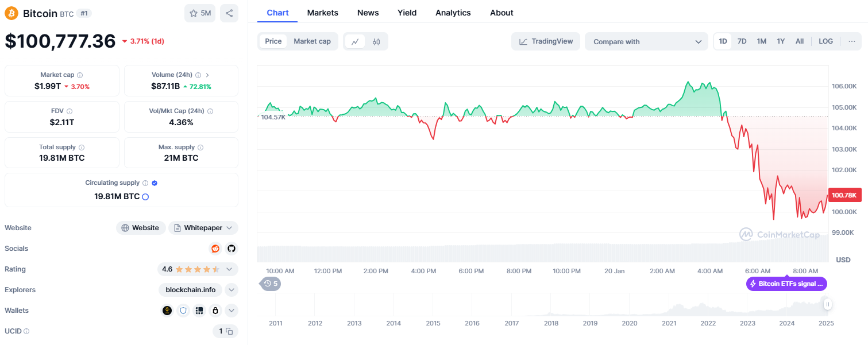868x345 pixels.
Task: Share Bitcoin page via share icon
Action: 229,13
